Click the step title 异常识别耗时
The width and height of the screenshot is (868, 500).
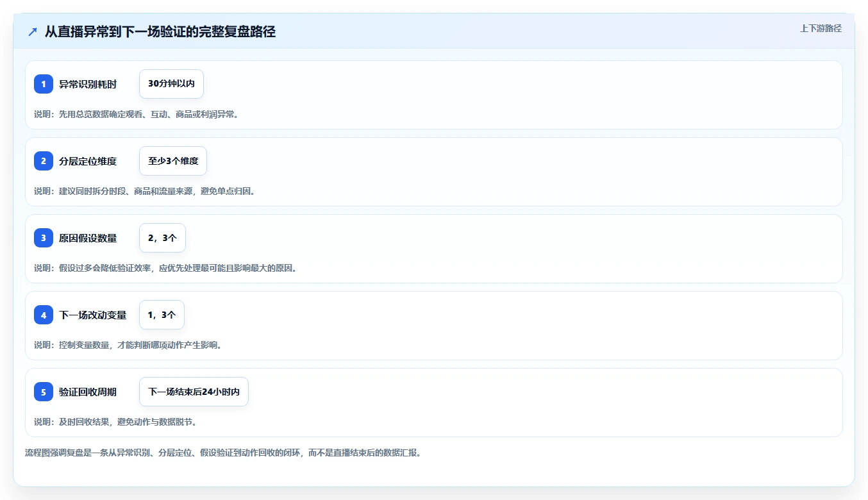pos(88,84)
